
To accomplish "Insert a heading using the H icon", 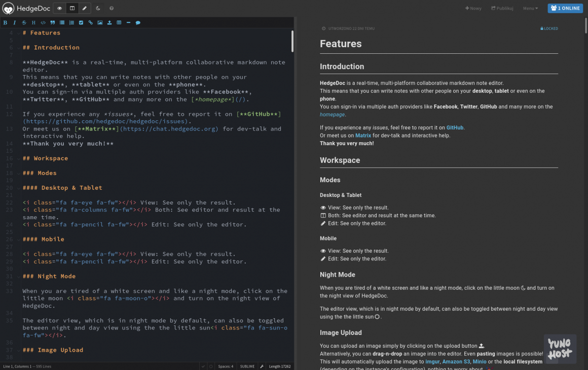I will point(33,23).
